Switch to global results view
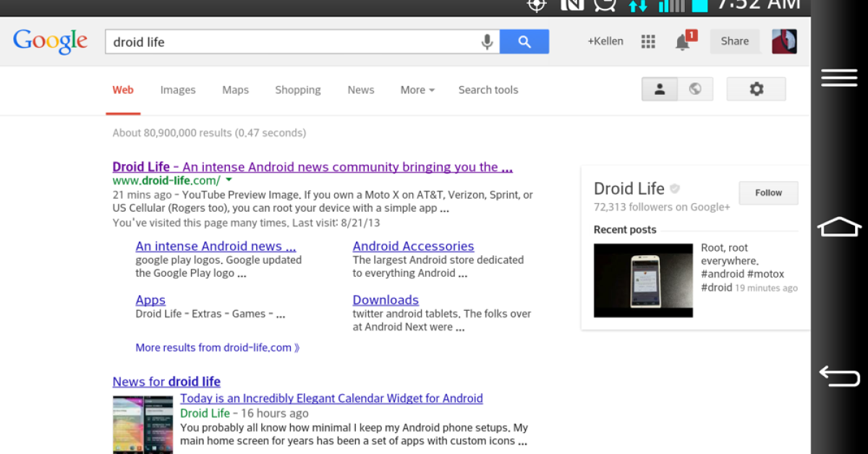The image size is (868, 454). (695, 89)
